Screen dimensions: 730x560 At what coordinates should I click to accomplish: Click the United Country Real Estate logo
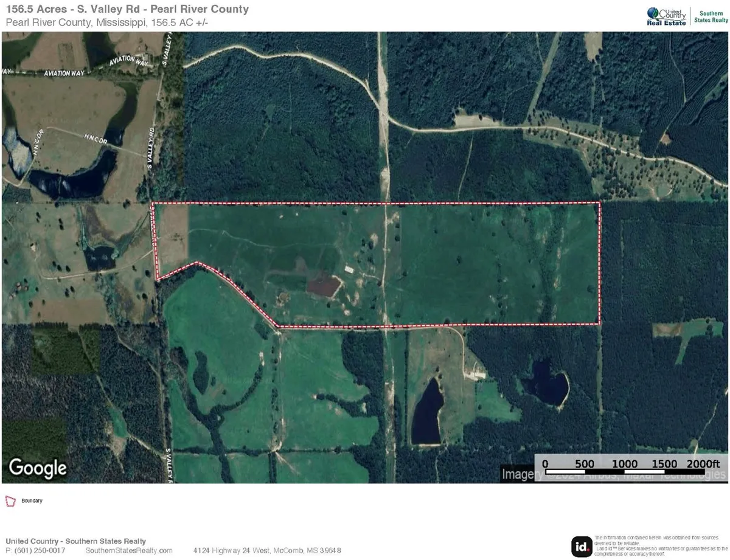(x=666, y=15)
